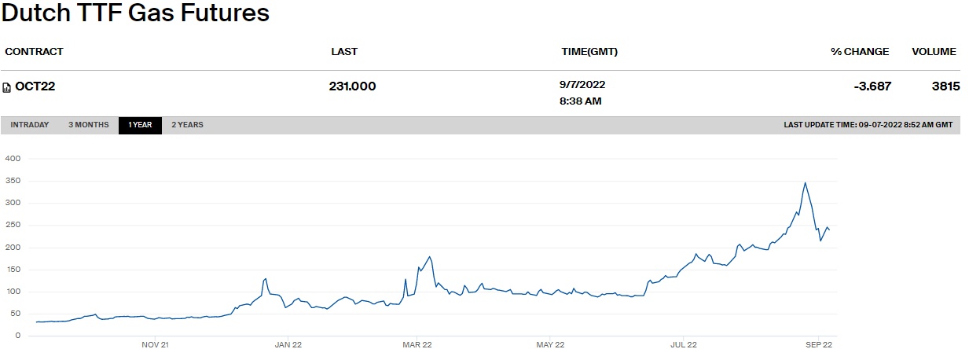This screenshot has width=980, height=349.
Task: Click the 400 y-axis gridline label
Action: click(x=12, y=159)
